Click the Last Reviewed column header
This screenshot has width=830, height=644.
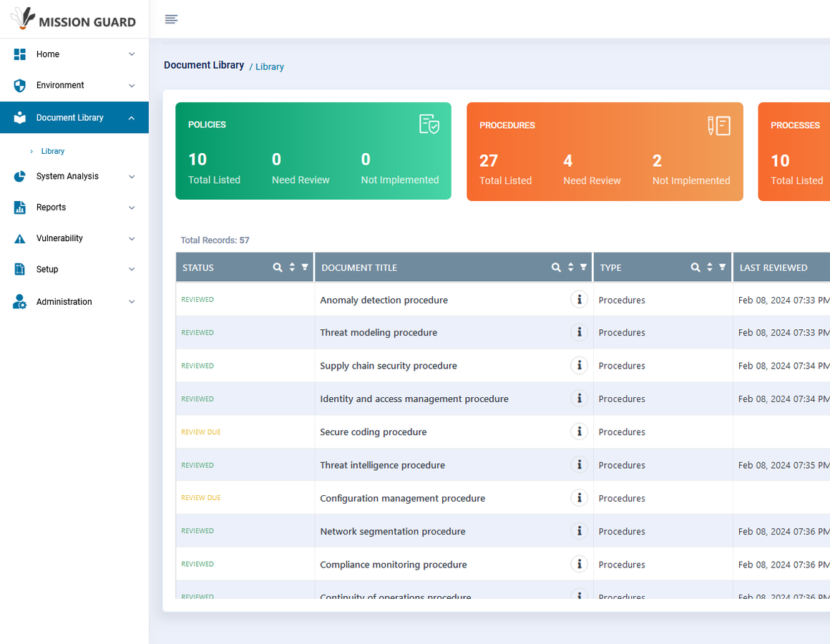click(781, 267)
